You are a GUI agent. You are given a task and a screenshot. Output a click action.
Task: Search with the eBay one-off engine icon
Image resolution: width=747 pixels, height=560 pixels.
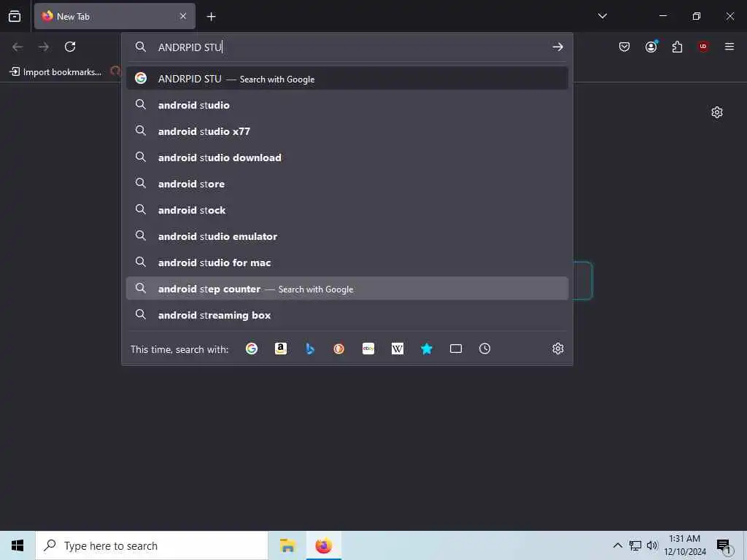tap(368, 349)
